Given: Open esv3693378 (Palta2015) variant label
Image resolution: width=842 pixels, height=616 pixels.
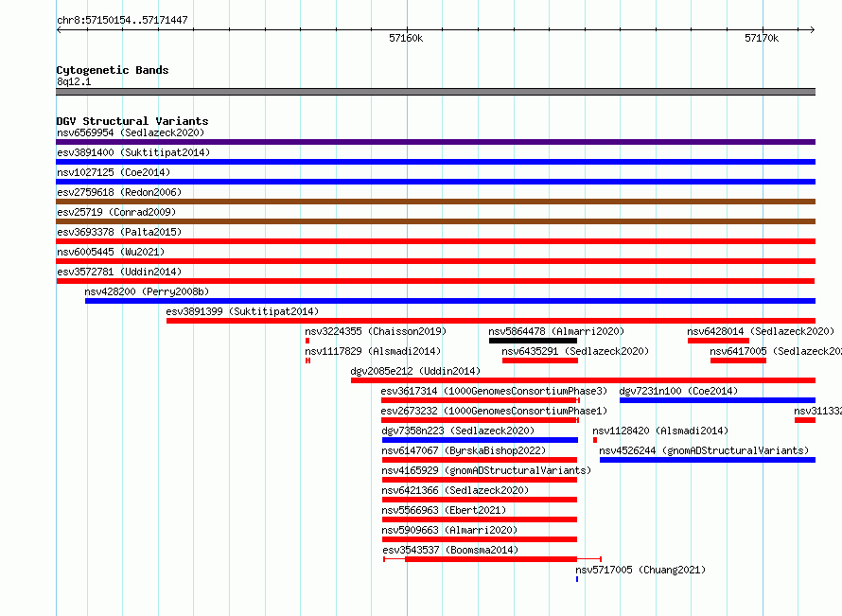Looking at the screenshot, I should [119, 232].
